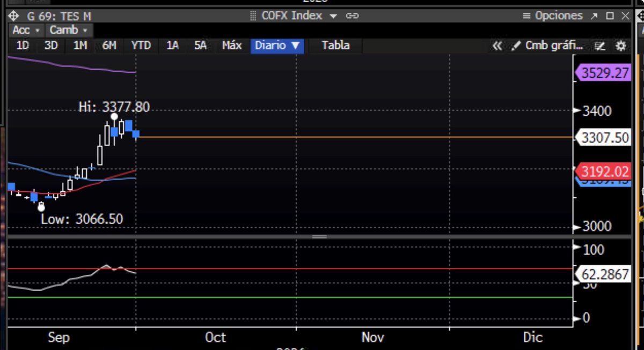Select the 1D time range
Viewport: 644px width, 350px height.
pos(23,46)
